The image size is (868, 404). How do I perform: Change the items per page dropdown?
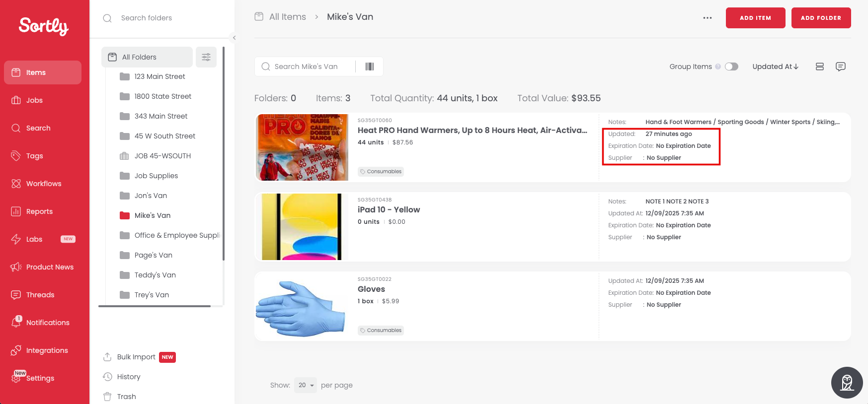click(x=305, y=385)
